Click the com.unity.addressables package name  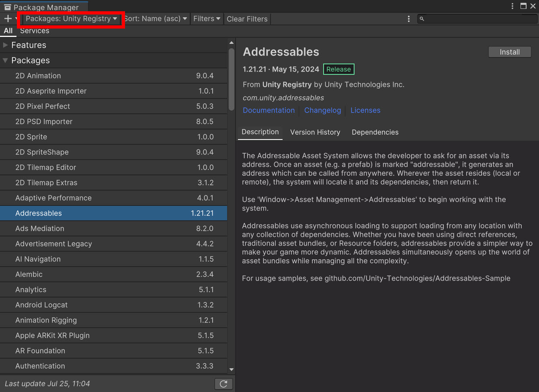(x=283, y=98)
